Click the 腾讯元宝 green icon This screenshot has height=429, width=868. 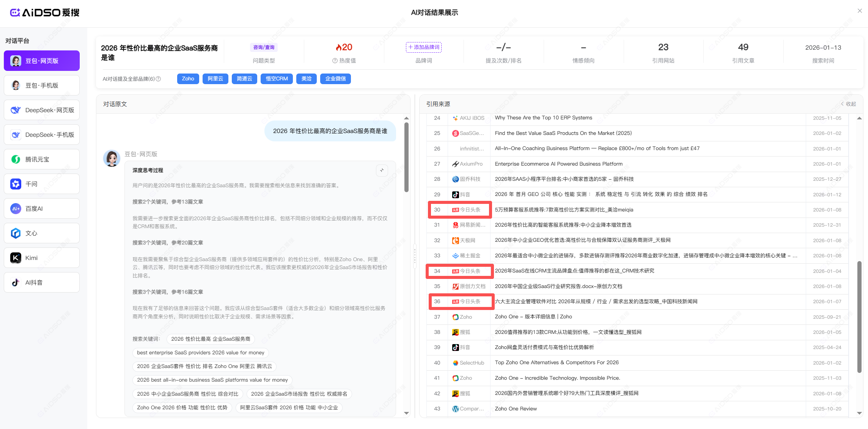(16, 159)
